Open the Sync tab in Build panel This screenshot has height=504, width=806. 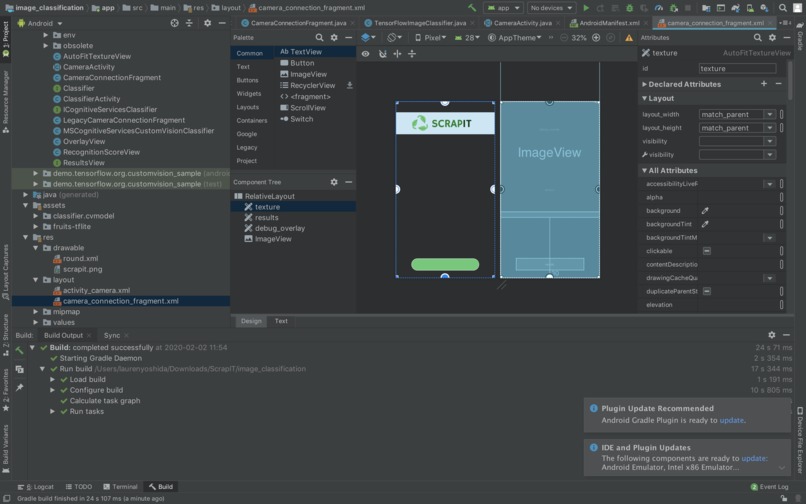coord(112,335)
